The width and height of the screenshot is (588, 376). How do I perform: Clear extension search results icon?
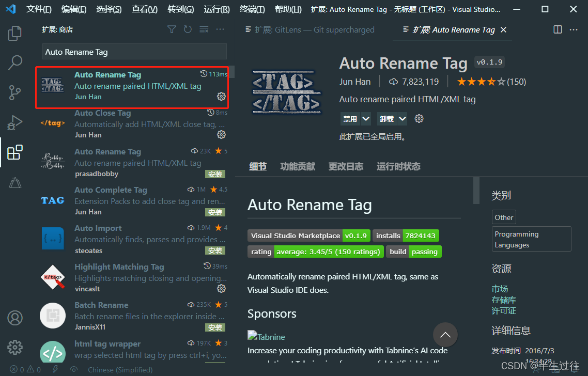[204, 29]
